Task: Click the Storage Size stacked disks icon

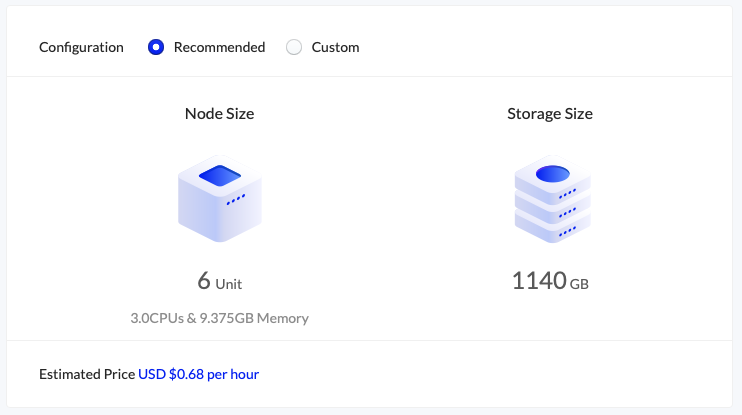Action: pos(549,201)
